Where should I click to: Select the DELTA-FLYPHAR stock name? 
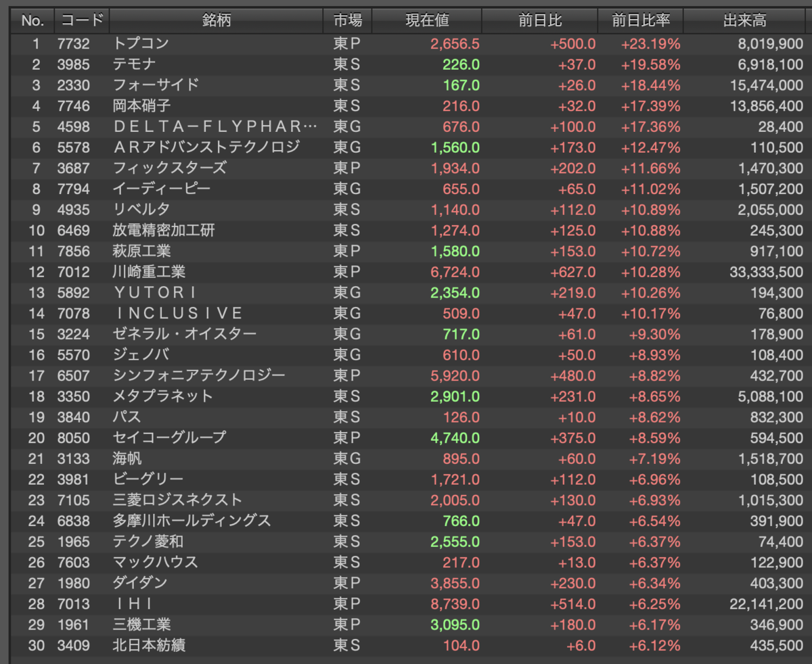215,127
